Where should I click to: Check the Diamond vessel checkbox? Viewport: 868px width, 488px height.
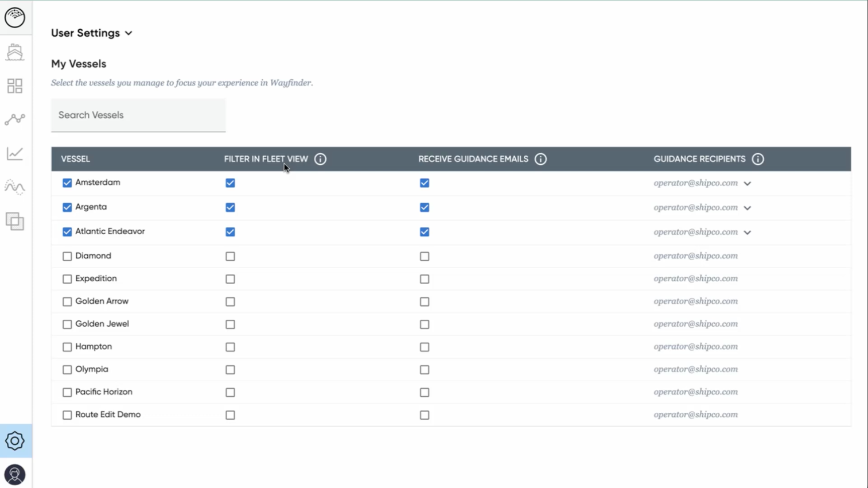click(67, 256)
